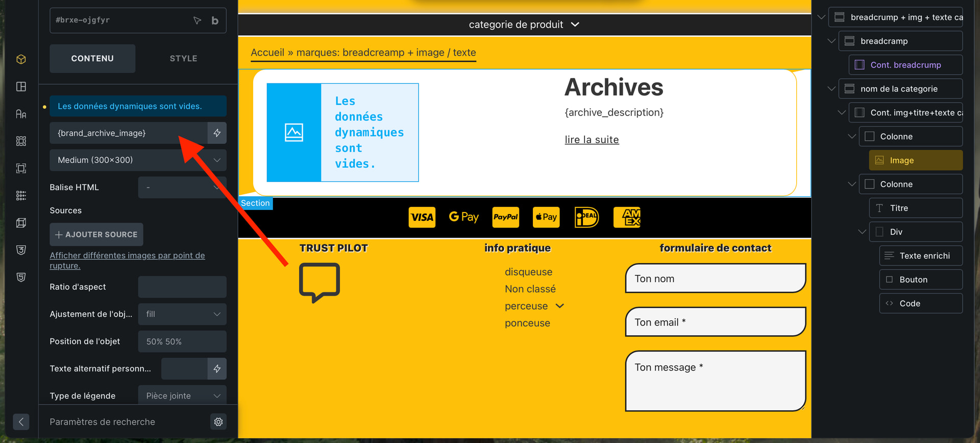Click the 'lire la suite' link
980x443 pixels.
[x=592, y=140]
